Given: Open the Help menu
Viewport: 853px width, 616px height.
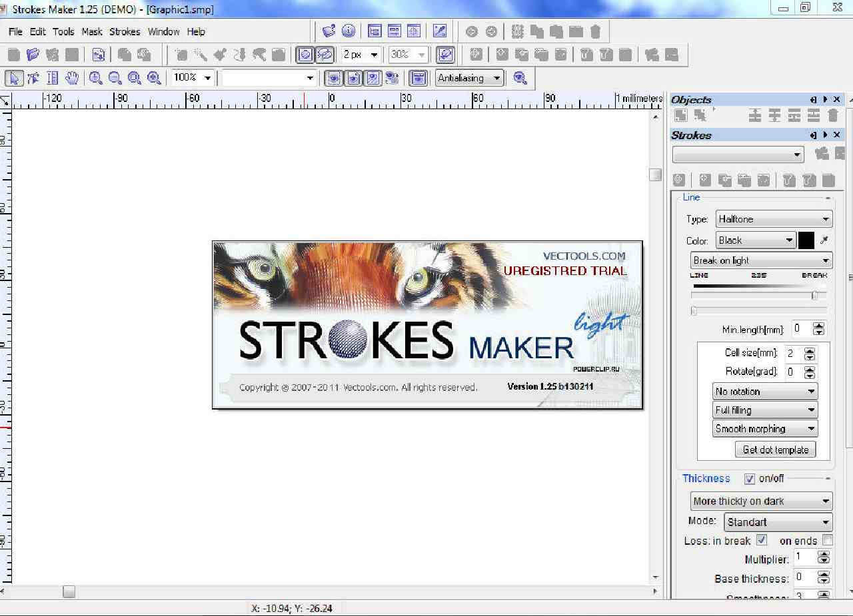Looking at the screenshot, I should tap(196, 31).
